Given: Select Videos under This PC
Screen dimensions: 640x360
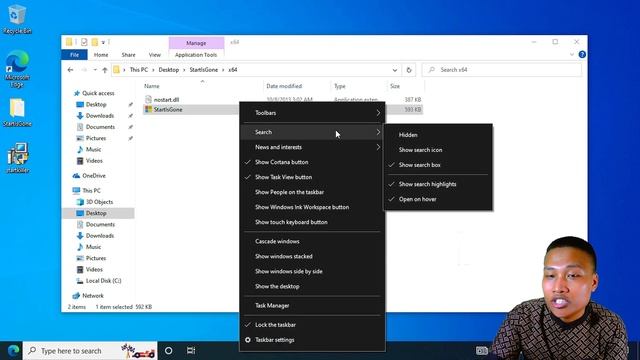Looking at the screenshot, I should (94, 269).
